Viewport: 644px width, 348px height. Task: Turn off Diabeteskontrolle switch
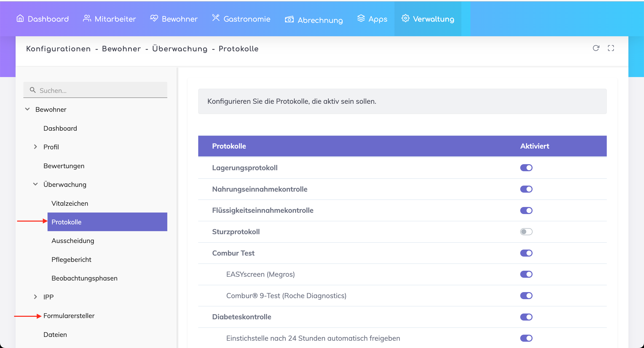click(526, 317)
